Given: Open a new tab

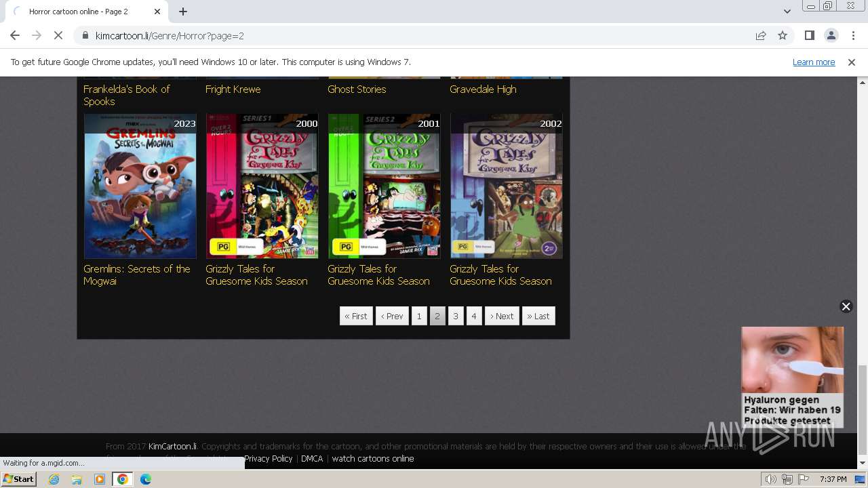Looking at the screenshot, I should [x=183, y=12].
